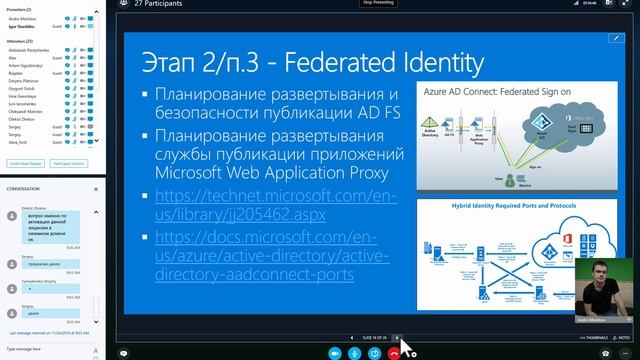Click Igor Shastitko's IM status icon
The image size is (640, 360).
click(67, 27)
